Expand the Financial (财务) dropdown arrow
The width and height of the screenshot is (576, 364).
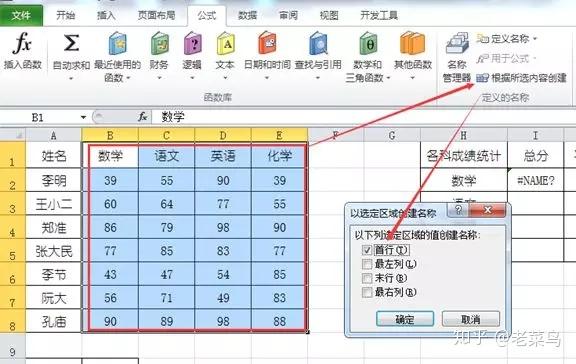pos(159,78)
